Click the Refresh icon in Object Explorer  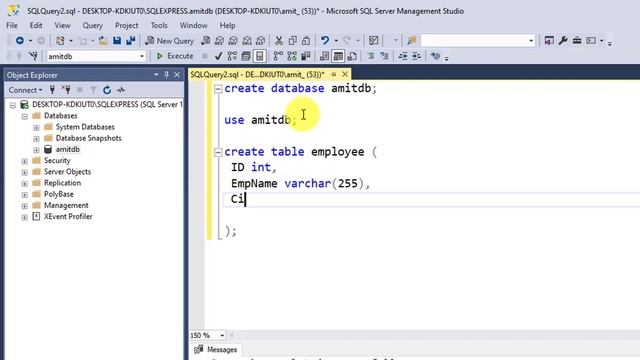(107, 90)
